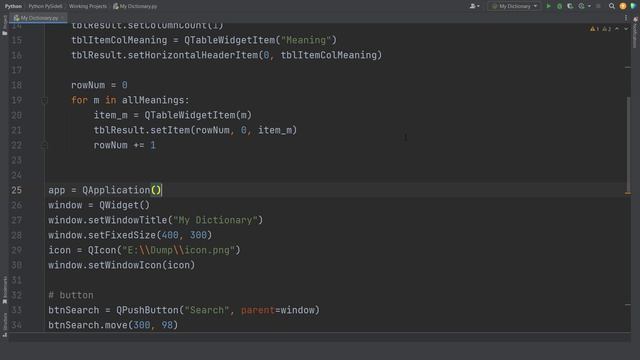This screenshot has height=360, width=640.
Task: Select Python in the breadcrumb bar
Action: [13, 6]
